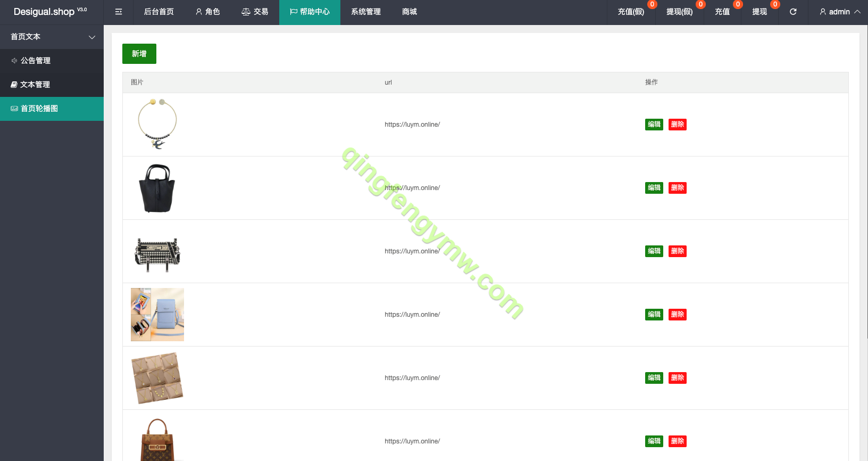868x461 pixels.
Task: Edit the gold necklaces set row
Action: [654, 378]
